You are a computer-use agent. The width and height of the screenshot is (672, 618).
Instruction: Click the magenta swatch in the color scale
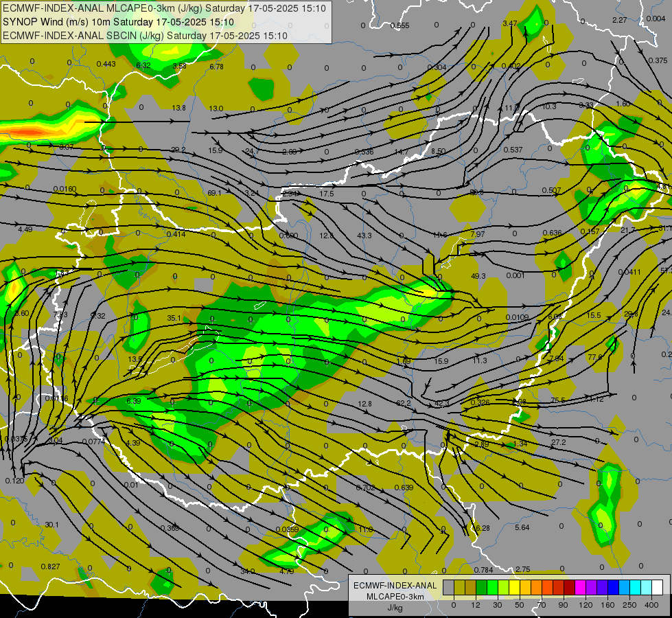pyautogui.click(x=580, y=587)
